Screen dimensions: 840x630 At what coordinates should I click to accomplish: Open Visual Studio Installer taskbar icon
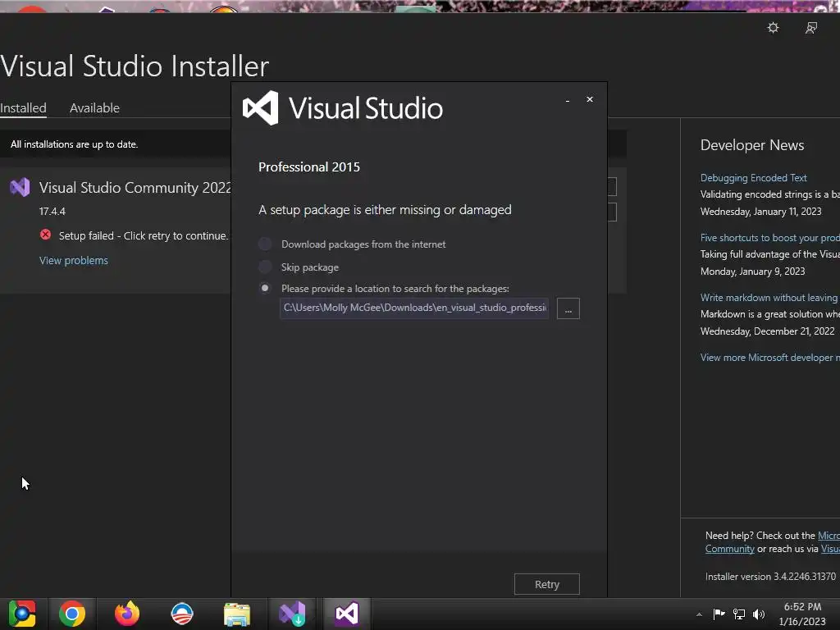tap(292, 614)
